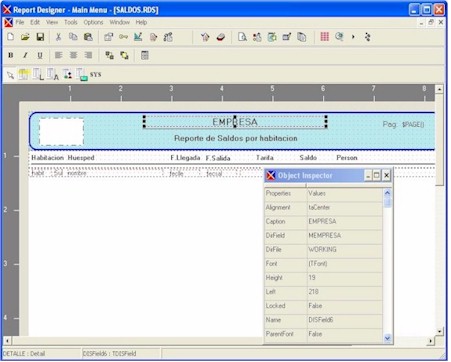This screenshot has width=451, height=362.
Task: Open the File menu
Action: [x=20, y=22]
